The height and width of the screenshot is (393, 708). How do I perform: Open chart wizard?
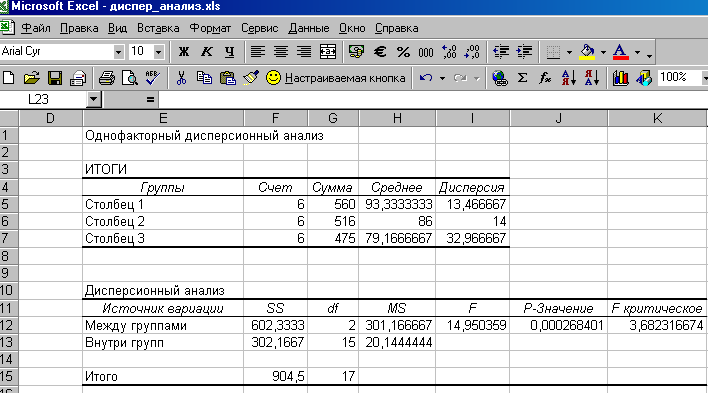[621, 78]
